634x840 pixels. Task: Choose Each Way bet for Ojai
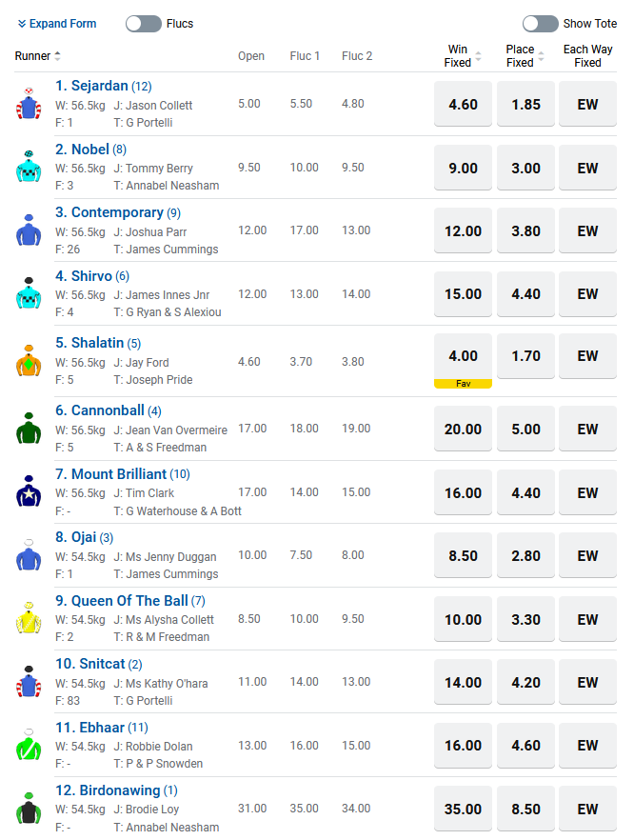(x=588, y=555)
